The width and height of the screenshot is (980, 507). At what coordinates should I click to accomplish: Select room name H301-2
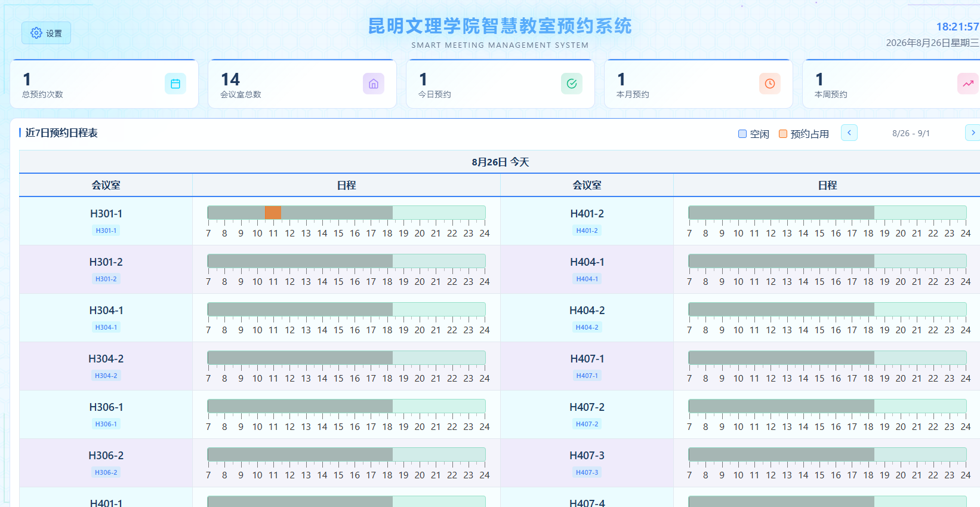point(106,262)
